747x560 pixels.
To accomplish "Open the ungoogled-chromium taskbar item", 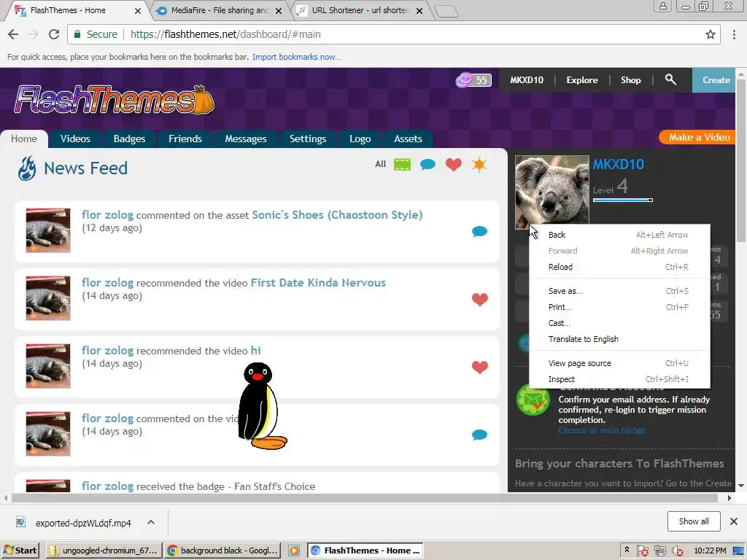I will tap(104, 551).
